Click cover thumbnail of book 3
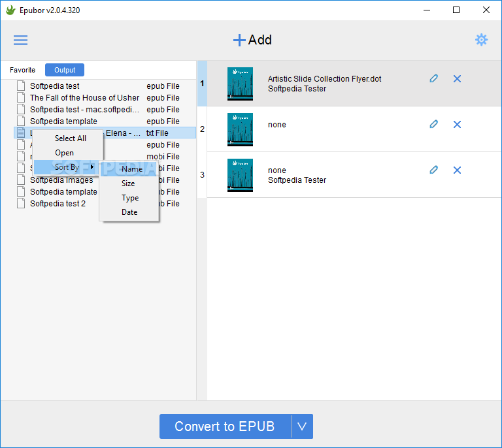The height and width of the screenshot is (448, 502). [x=240, y=175]
